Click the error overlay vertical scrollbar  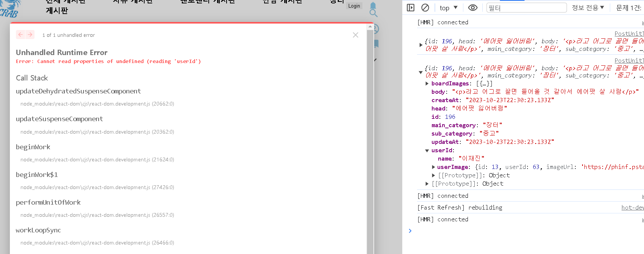tap(370, 142)
